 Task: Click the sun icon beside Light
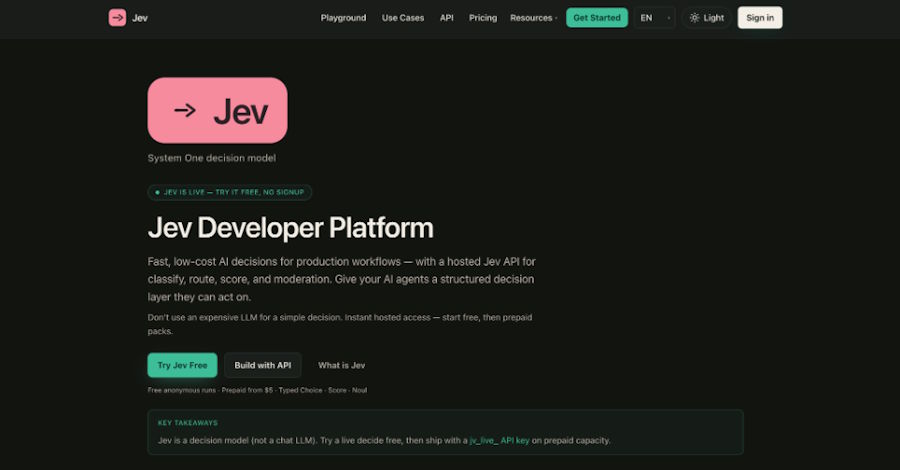695,18
